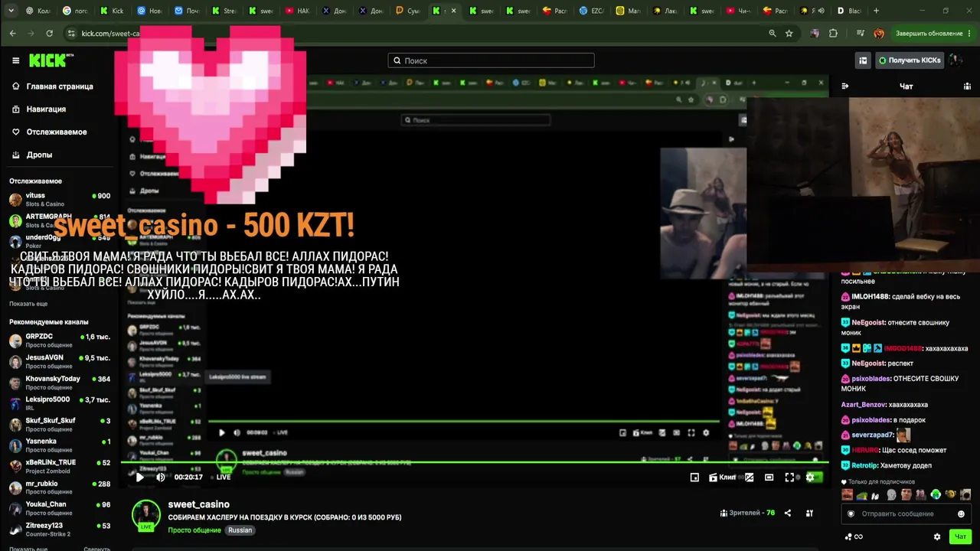Screen dimensions: 980x551
Task: Open browser extensions puzzle icon
Action: click(x=833, y=34)
